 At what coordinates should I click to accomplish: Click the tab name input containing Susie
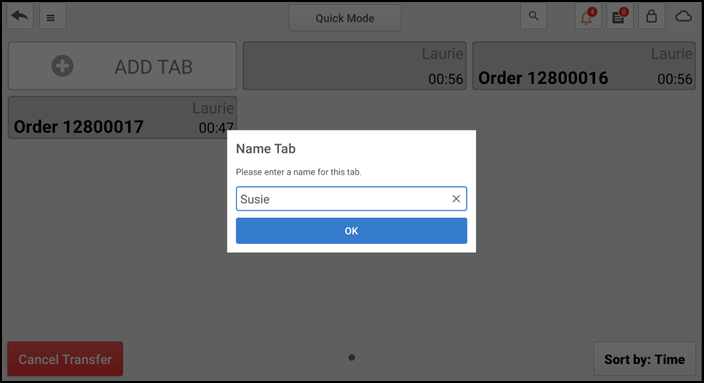pos(351,198)
